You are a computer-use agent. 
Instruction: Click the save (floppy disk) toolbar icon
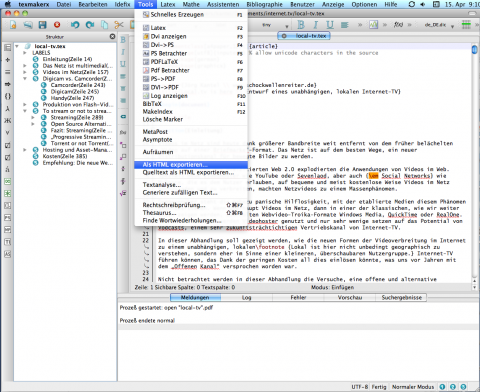point(42,25)
